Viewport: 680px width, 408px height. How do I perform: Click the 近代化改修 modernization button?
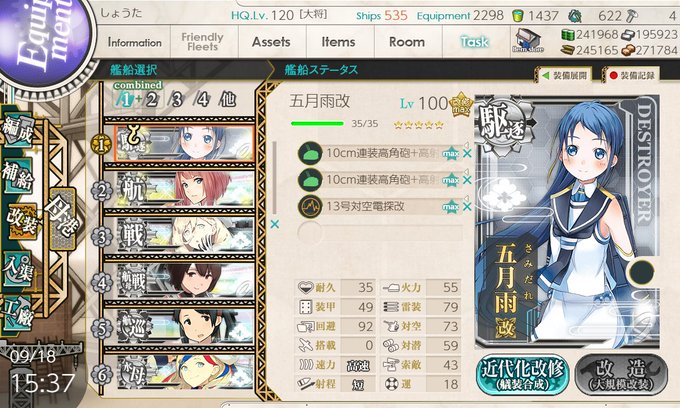(x=523, y=375)
